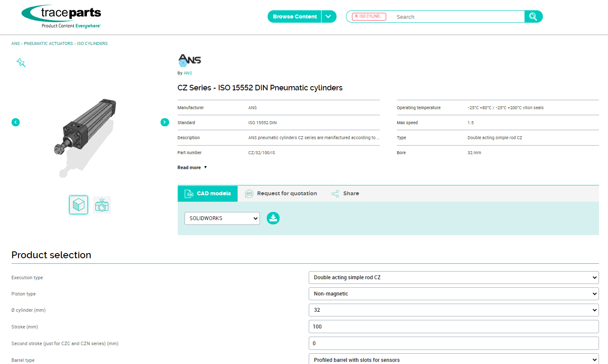Open the Browse Content dropdown arrow

click(328, 17)
